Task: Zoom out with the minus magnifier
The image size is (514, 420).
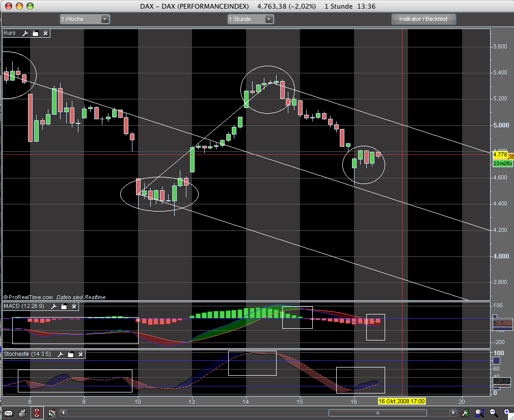Action: coord(494,413)
